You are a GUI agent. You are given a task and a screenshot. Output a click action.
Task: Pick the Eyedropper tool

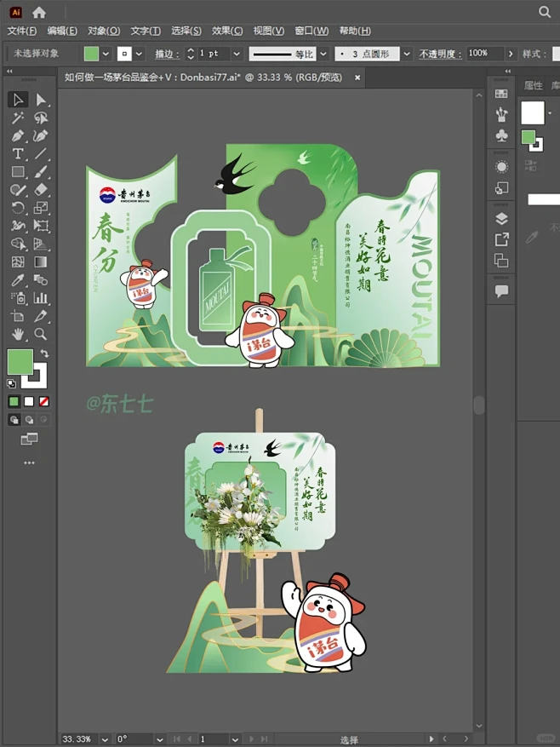point(18,280)
